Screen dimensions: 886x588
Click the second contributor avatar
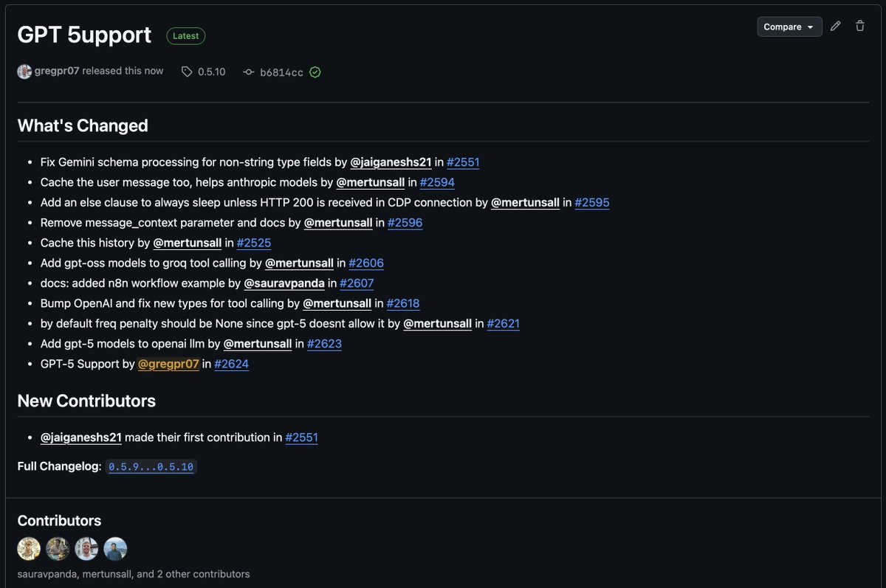tap(58, 549)
